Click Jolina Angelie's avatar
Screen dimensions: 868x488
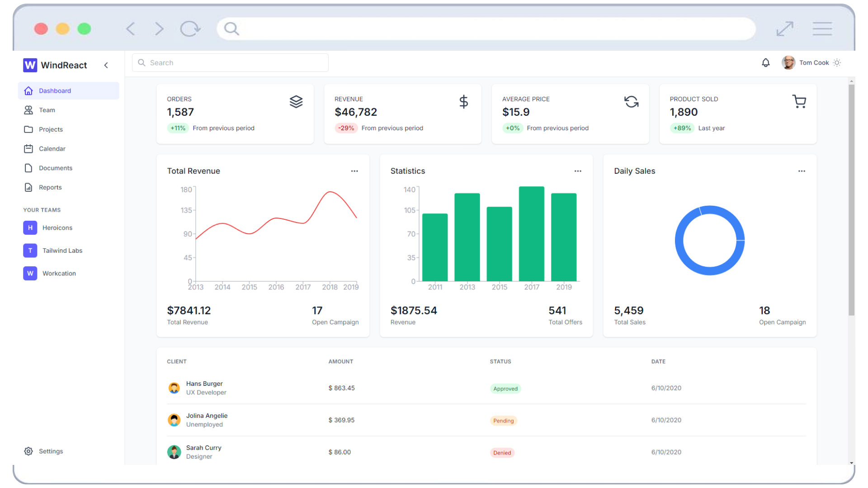pyautogui.click(x=174, y=420)
